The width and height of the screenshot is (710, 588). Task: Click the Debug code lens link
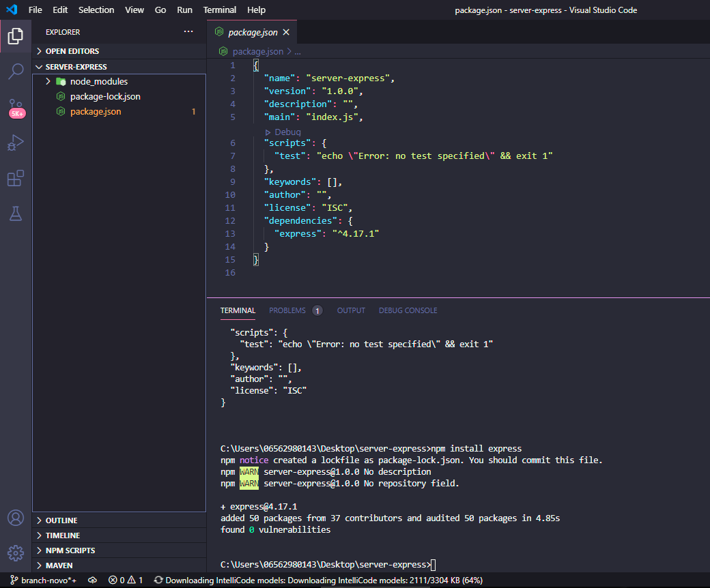tap(287, 132)
